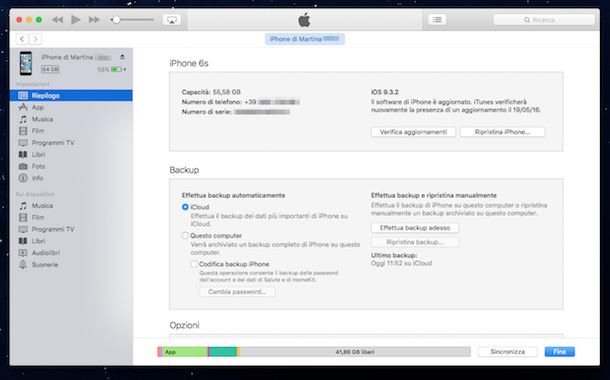Select the Questo computer radio button
The height and width of the screenshot is (380, 610).
click(185, 235)
